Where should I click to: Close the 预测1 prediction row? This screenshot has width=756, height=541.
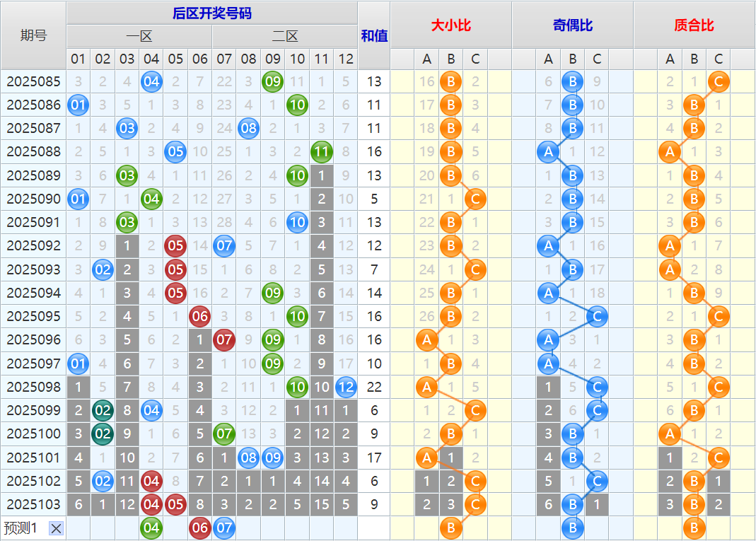pos(57,528)
